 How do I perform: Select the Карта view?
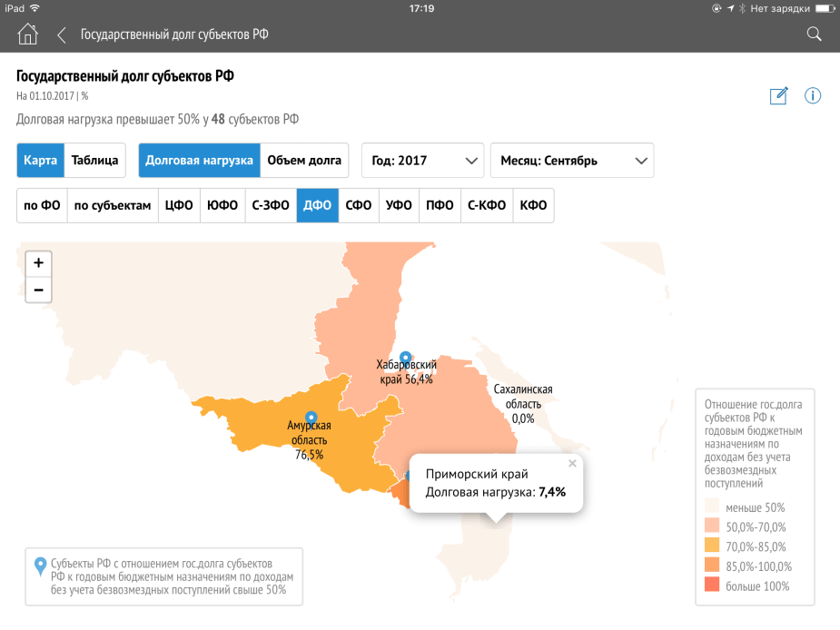pyautogui.click(x=41, y=161)
